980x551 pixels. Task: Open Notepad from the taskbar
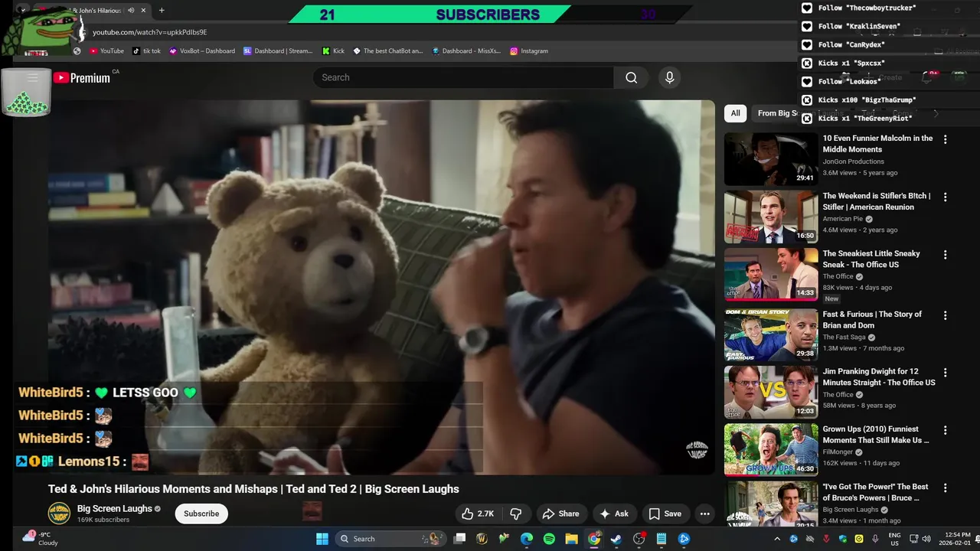661,539
